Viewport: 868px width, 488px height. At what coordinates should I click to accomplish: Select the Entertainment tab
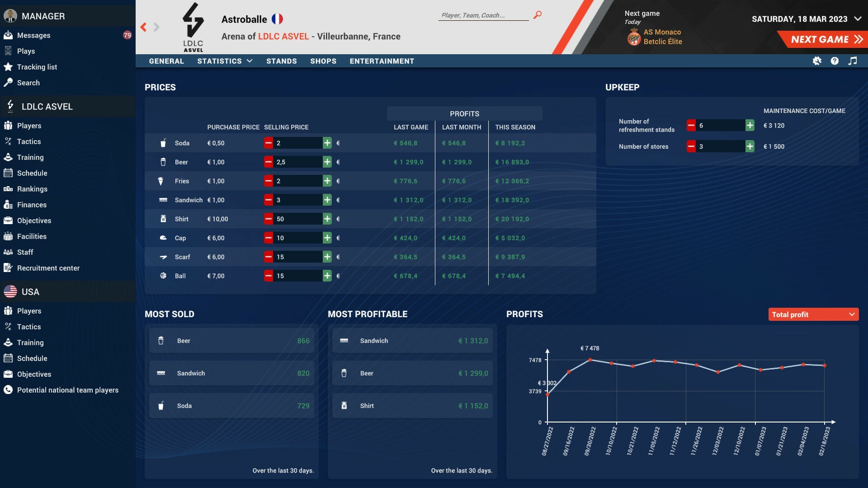382,61
